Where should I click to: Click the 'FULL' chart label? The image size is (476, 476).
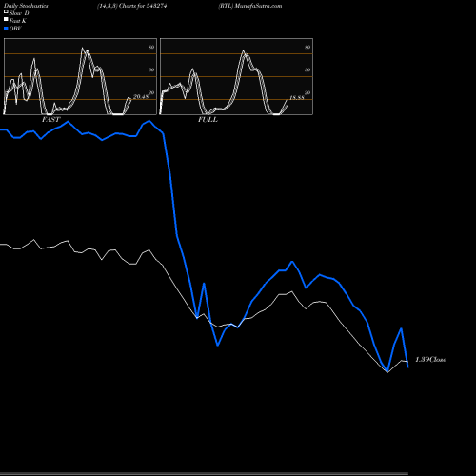coord(208,120)
